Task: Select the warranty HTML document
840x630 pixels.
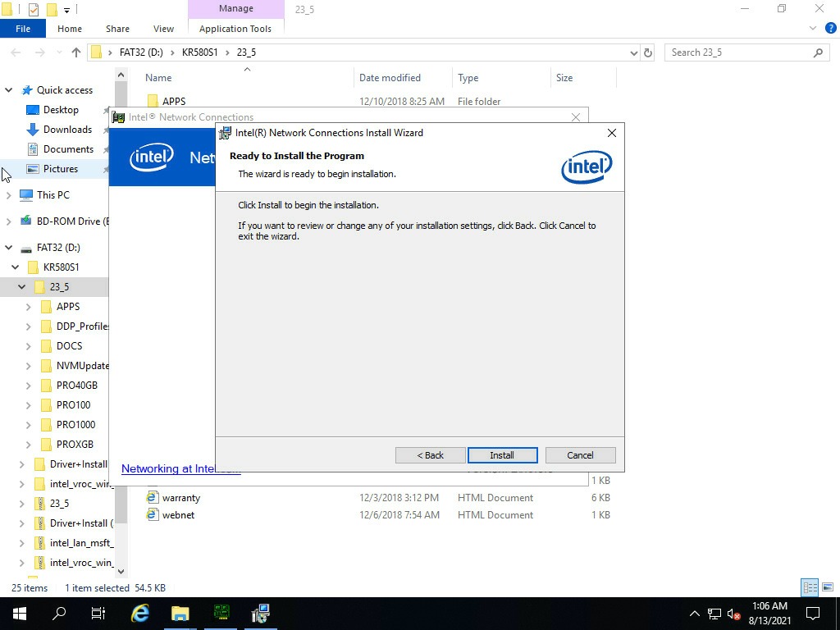Action: pyautogui.click(x=181, y=498)
